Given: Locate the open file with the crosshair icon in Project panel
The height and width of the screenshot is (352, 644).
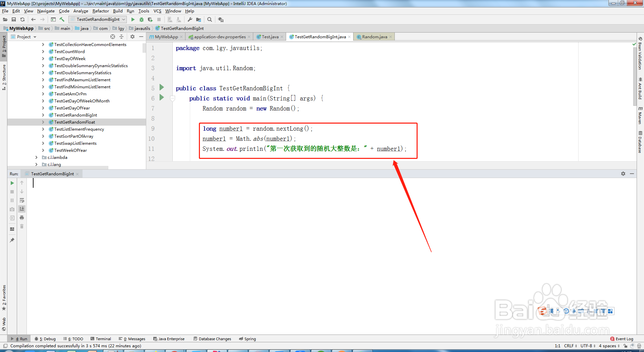Looking at the screenshot, I should pos(113,37).
